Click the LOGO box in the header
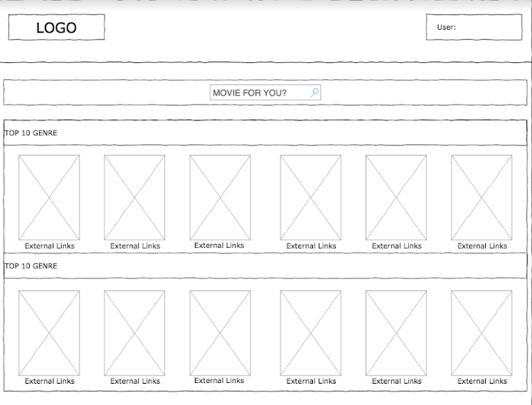Screen dimensions: 532x405 pyautogui.click(x=57, y=27)
